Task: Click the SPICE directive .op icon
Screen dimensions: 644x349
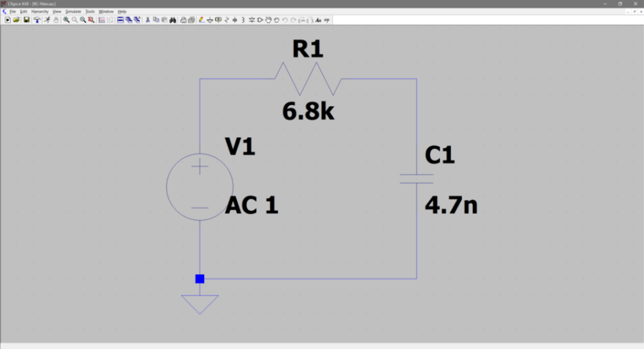Action: (x=327, y=20)
